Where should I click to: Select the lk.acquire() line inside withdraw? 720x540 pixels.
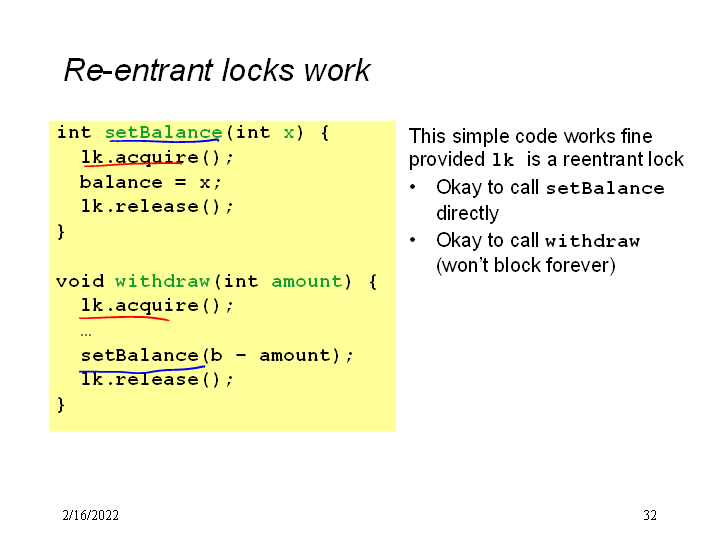[x=157, y=306]
